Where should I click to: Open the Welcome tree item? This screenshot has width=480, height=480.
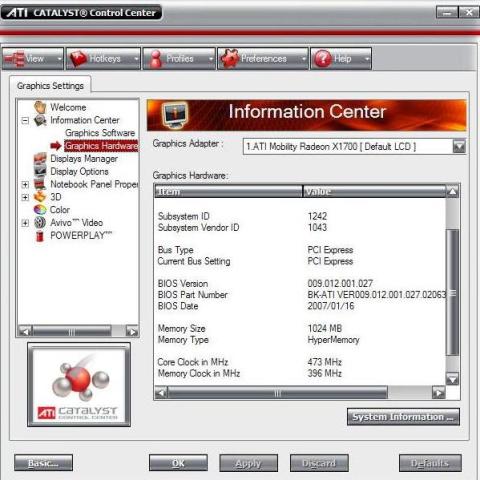(68, 107)
